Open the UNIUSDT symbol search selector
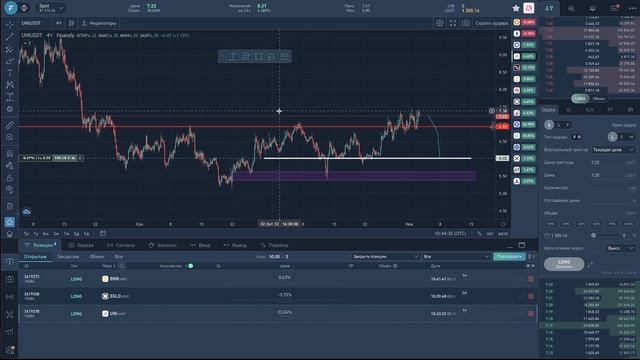 point(31,23)
